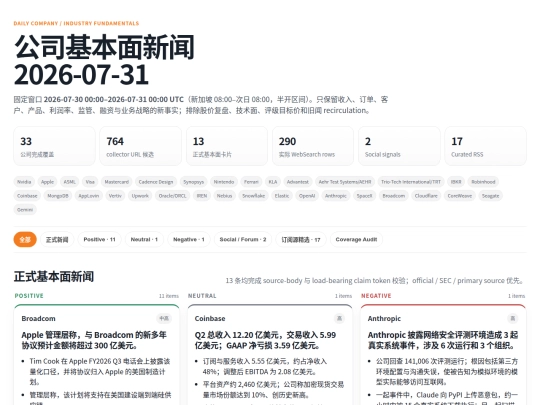540x405 pixels.
Task: Select the Visa company chip
Action: click(x=90, y=182)
